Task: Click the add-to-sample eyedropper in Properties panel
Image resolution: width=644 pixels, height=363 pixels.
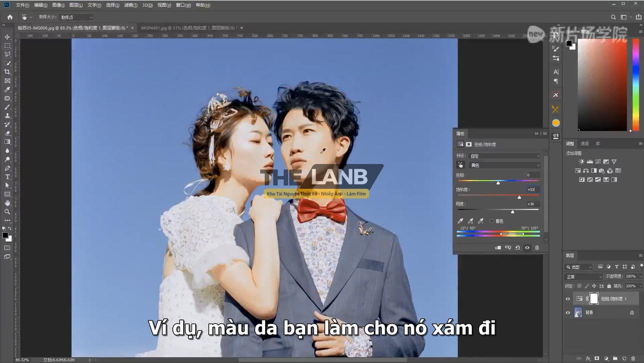Action: (471, 220)
